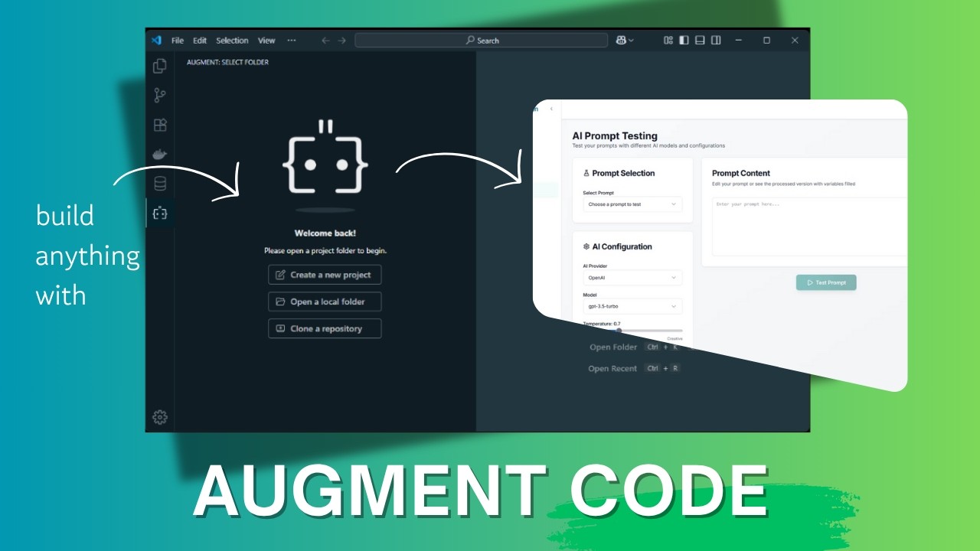The height and width of the screenshot is (551, 980).
Task: Open the Database panel icon
Action: point(160,184)
